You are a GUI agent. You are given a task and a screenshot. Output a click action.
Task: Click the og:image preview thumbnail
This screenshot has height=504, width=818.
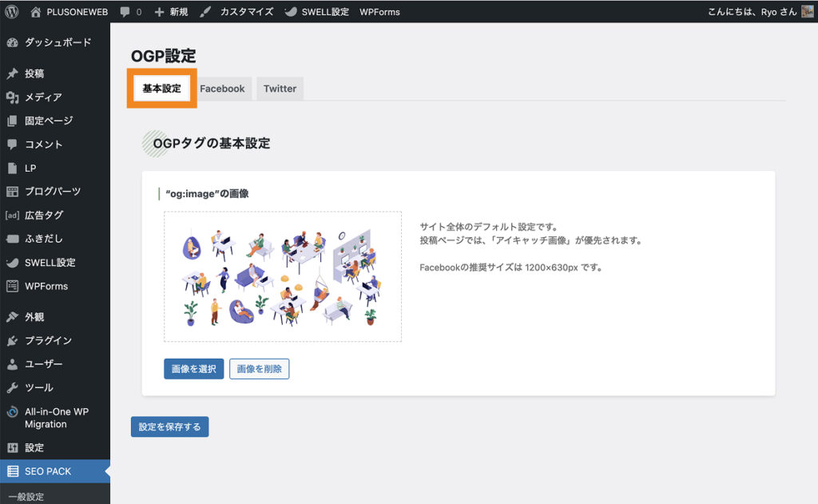point(283,276)
